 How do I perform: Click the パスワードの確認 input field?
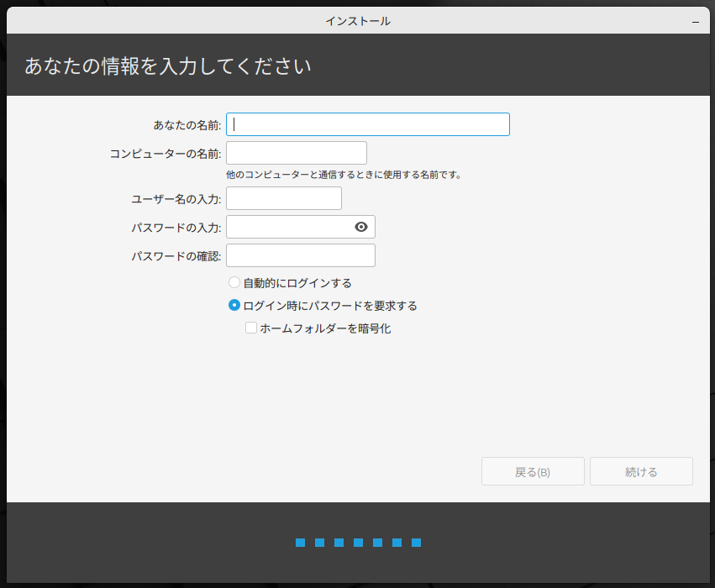point(301,255)
